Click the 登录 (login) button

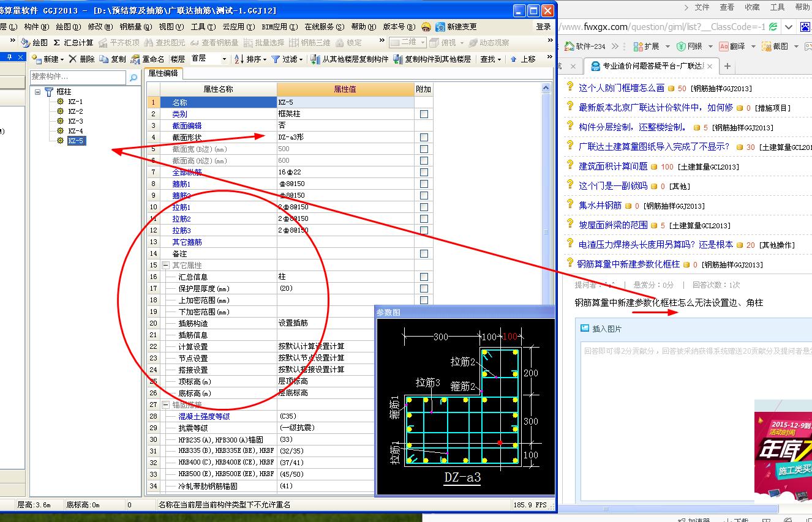tap(543, 27)
